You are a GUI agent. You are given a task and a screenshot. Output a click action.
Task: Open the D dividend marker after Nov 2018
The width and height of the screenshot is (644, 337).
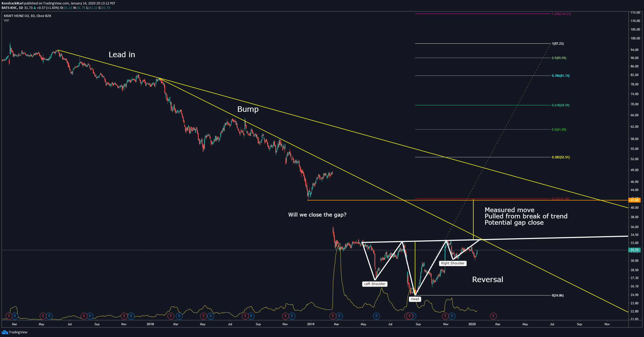292,316
